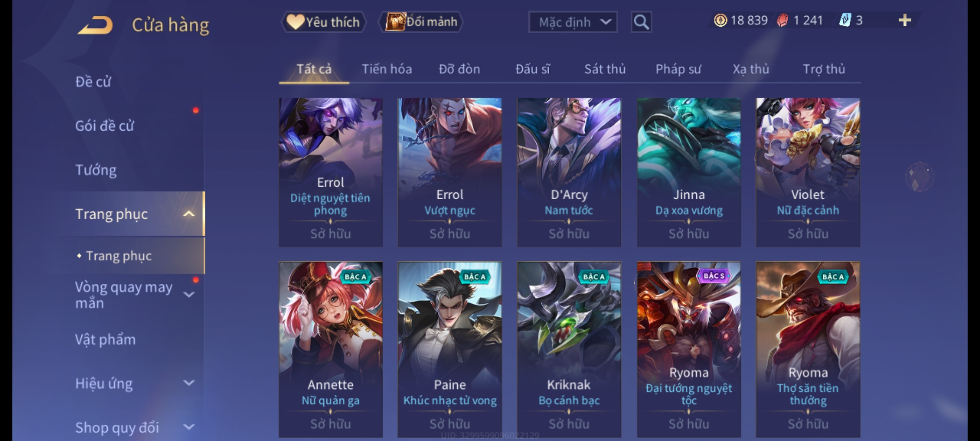The height and width of the screenshot is (441, 980).
Task: Open Ryoma Đại tướng nguyệt tộc card
Action: point(689,350)
